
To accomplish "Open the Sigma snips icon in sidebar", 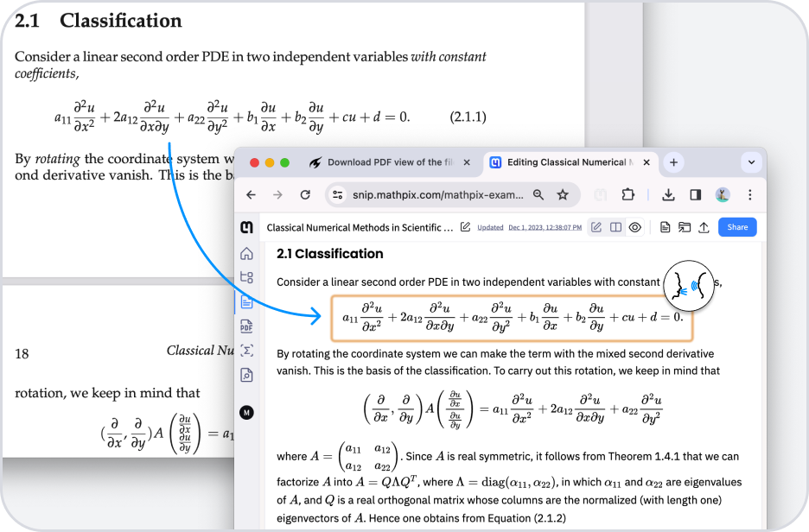I will point(246,351).
